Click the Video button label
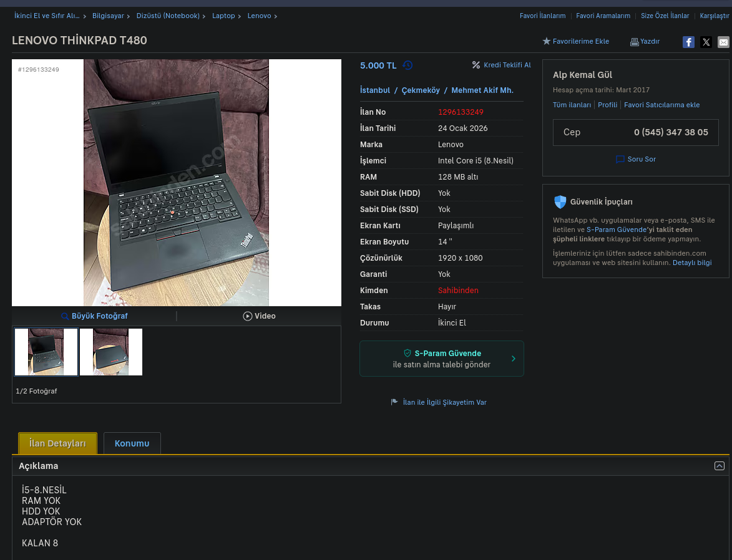Viewport: 732px width, 560px height. pos(265,316)
